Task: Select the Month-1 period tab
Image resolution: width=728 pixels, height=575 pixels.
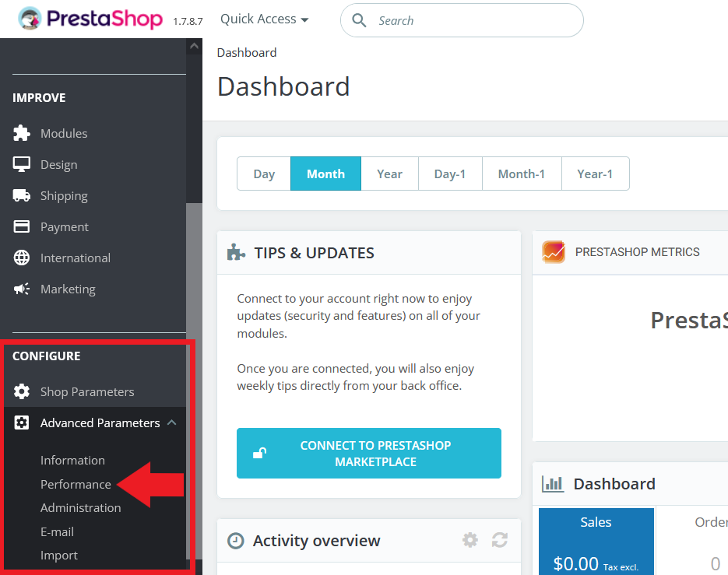Action: pyautogui.click(x=522, y=174)
